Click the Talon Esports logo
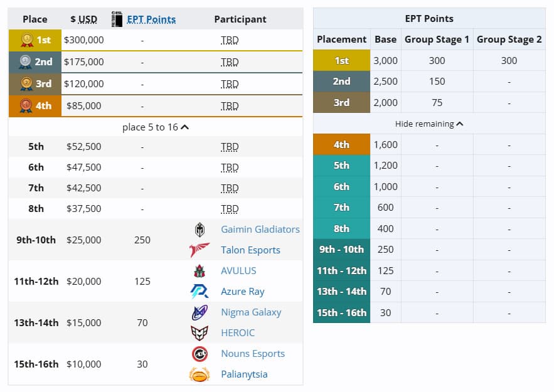554x392 pixels. coord(200,250)
